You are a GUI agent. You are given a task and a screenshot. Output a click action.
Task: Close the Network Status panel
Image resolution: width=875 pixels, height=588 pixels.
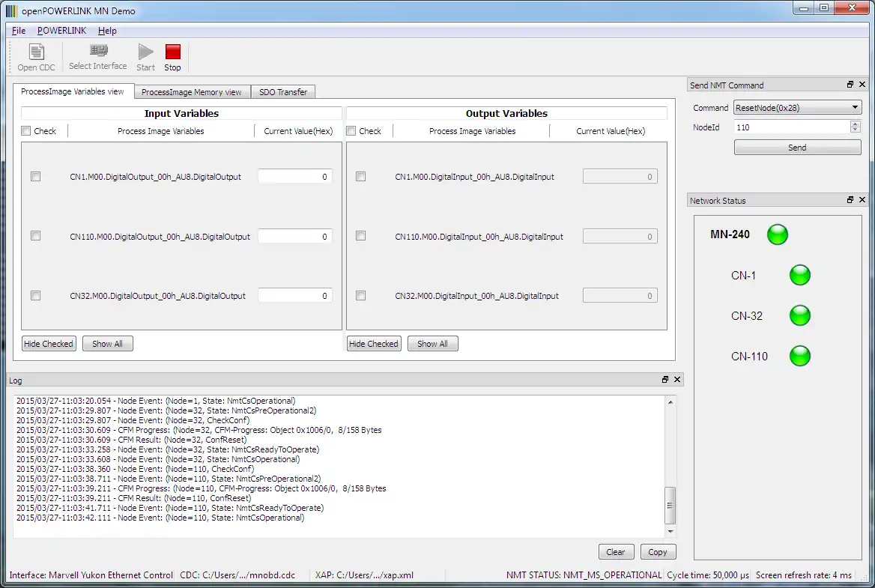coord(862,200)
